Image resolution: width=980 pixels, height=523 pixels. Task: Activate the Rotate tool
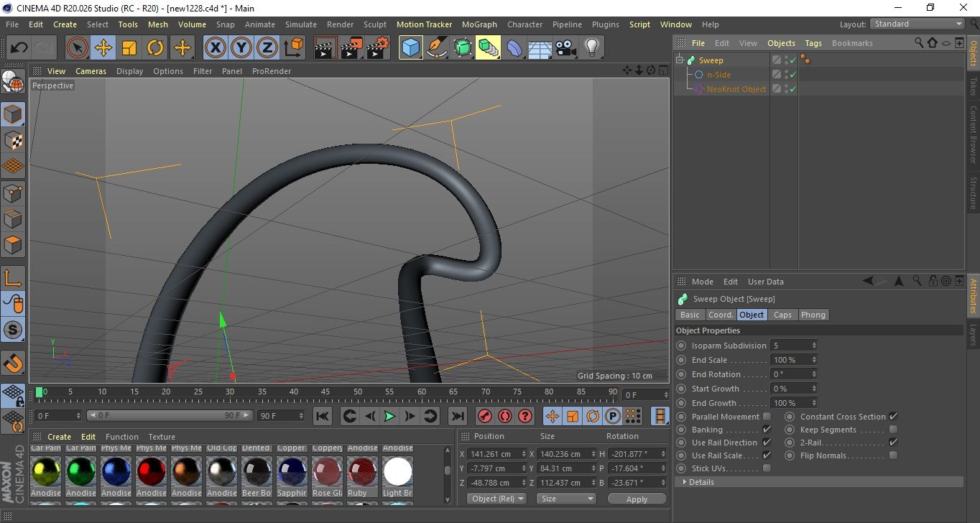click(155, 48)
